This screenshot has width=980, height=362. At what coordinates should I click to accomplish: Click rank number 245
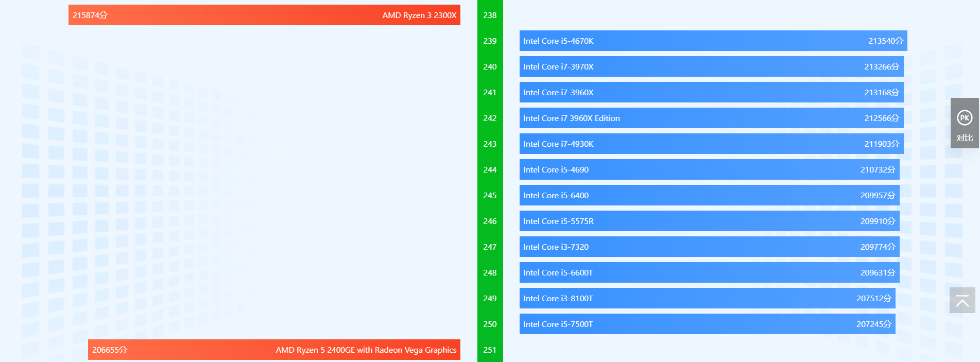point(490,195)
